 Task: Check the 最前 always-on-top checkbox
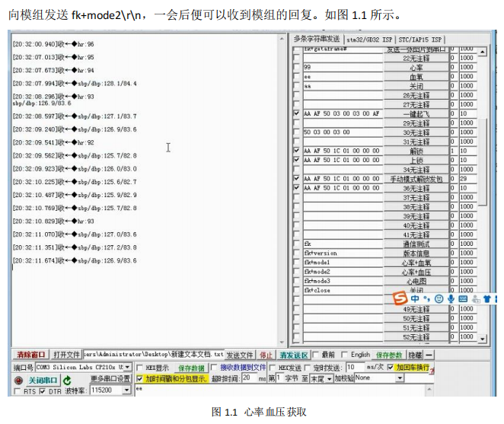(316, 355)
